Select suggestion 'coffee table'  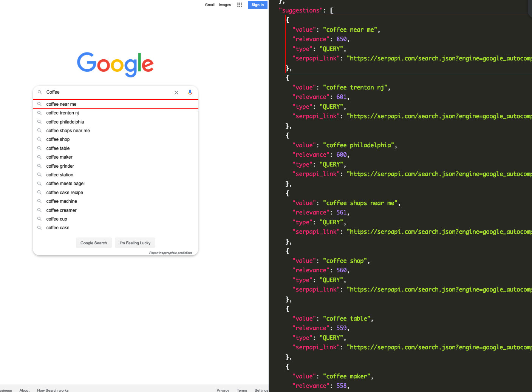[x=116, y=148]
